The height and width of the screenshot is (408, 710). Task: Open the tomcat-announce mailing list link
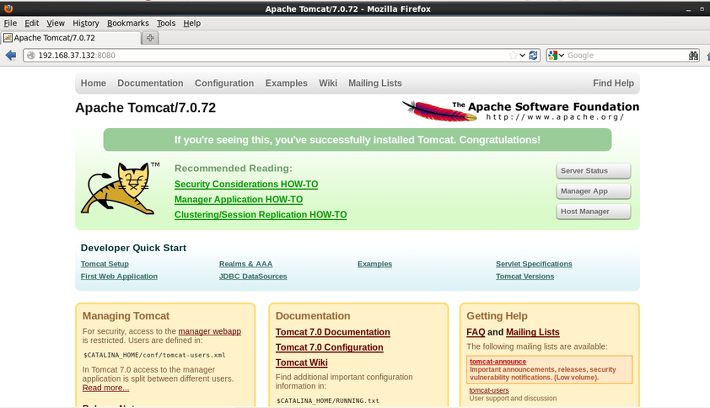pos(498,362)
